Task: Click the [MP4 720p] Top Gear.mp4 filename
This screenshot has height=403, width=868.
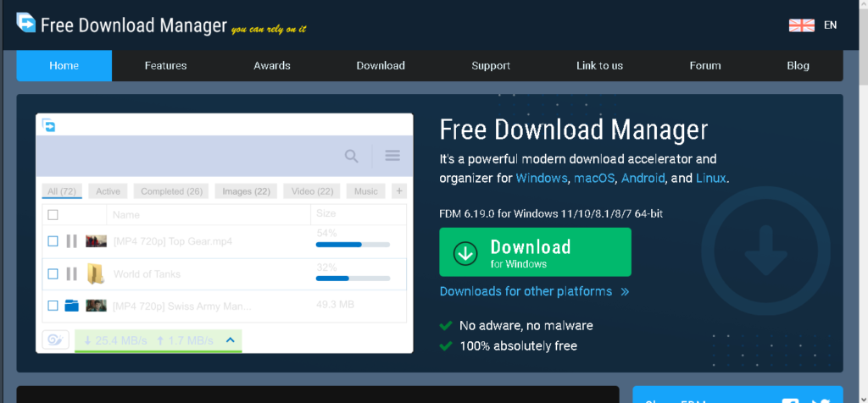Action: click(x=173, y=241)
